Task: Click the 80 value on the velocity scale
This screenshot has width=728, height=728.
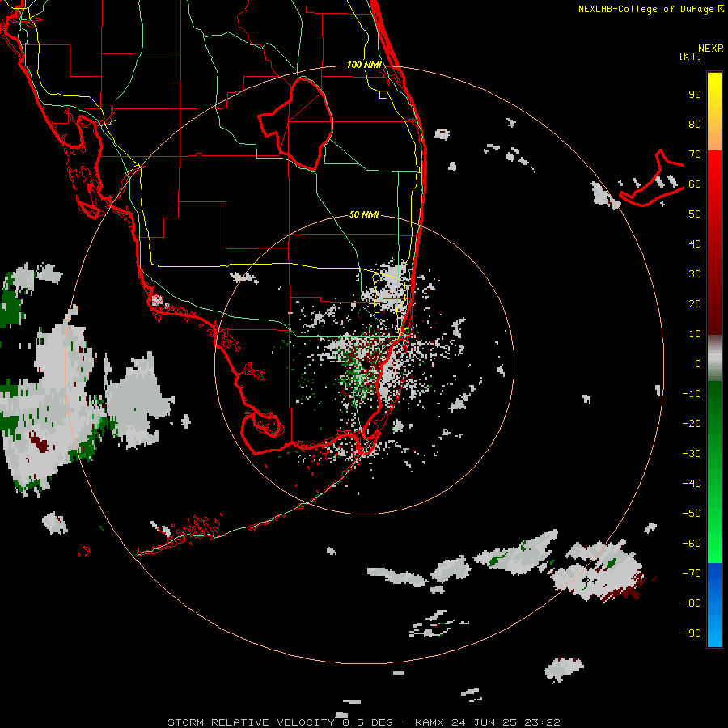Action: pos(695,125)
